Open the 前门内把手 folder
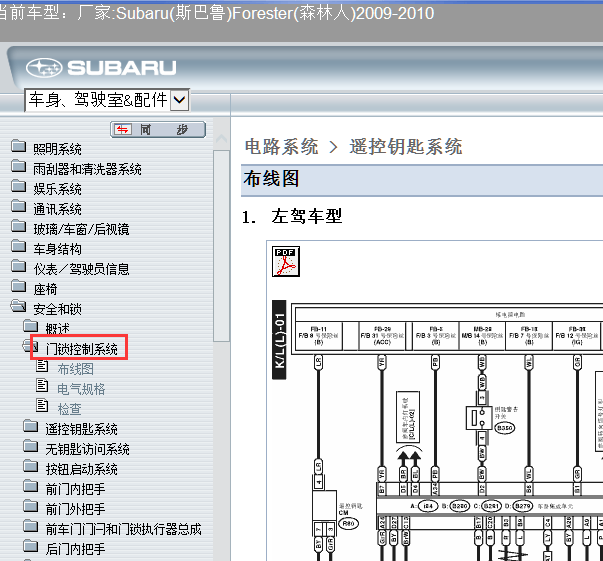 75,489
